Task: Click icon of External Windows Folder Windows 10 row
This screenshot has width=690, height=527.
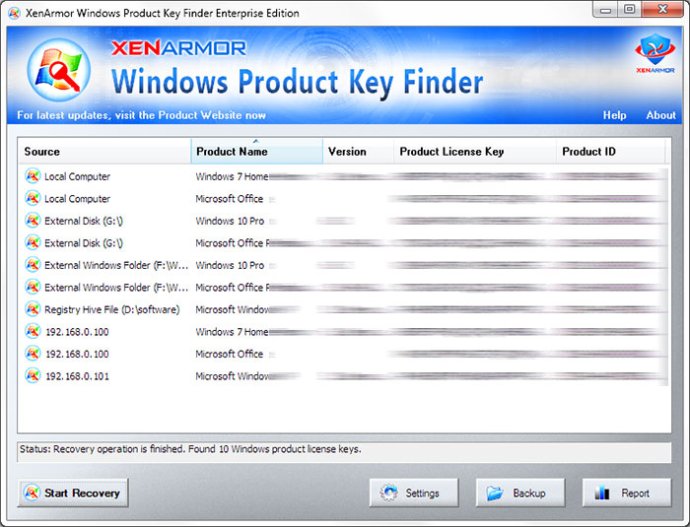Action: point(33,265)
